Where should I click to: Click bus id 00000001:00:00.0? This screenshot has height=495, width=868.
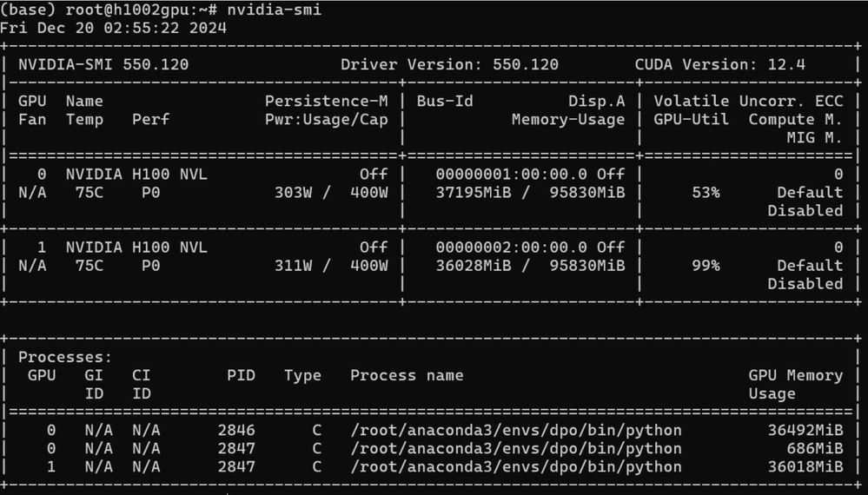pos(511,175)
